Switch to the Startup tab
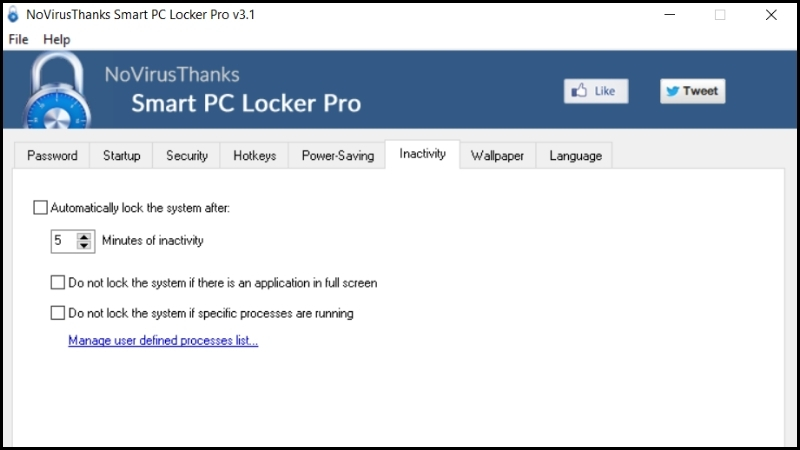Screen dimensions: 800x450 [x=121, y=156]
